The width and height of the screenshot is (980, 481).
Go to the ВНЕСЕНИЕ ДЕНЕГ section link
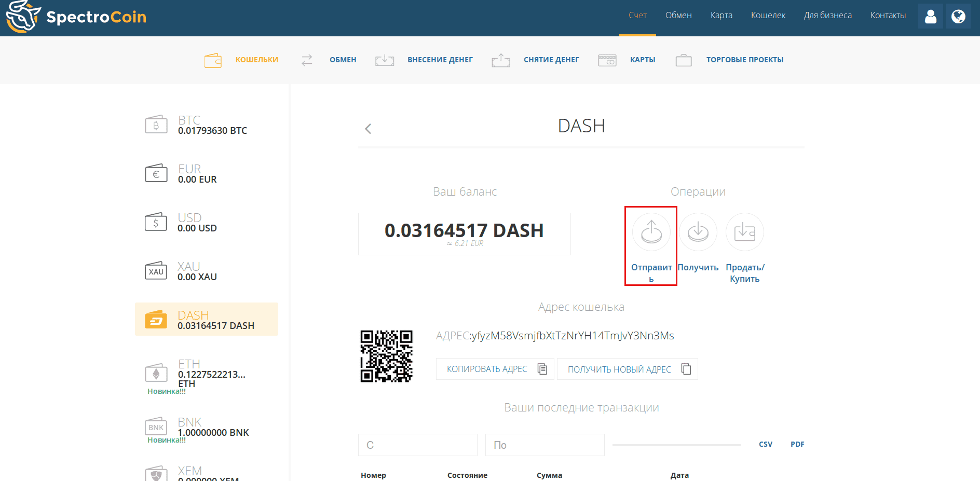(x=440, y=60)
